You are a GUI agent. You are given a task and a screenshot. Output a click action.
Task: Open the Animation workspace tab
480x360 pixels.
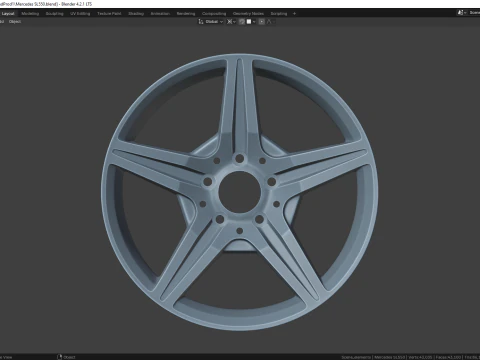(x=160, y=14)
